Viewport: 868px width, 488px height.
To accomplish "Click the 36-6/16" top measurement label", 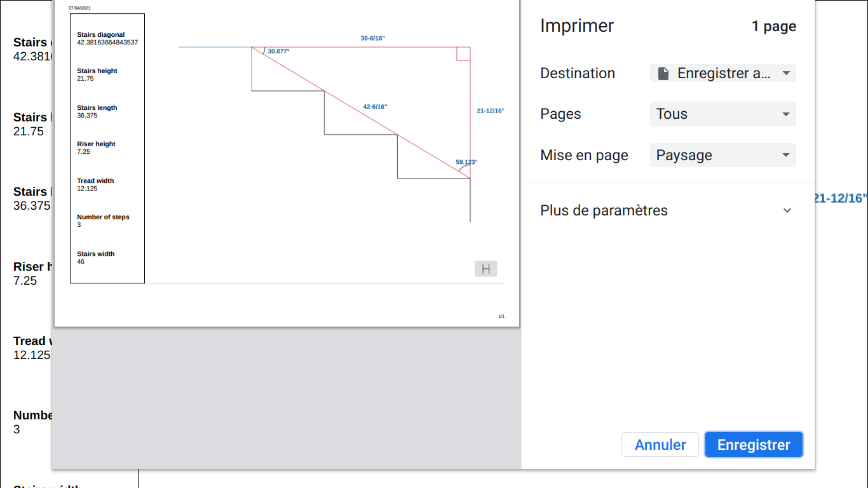I will (x=373, y=39).
